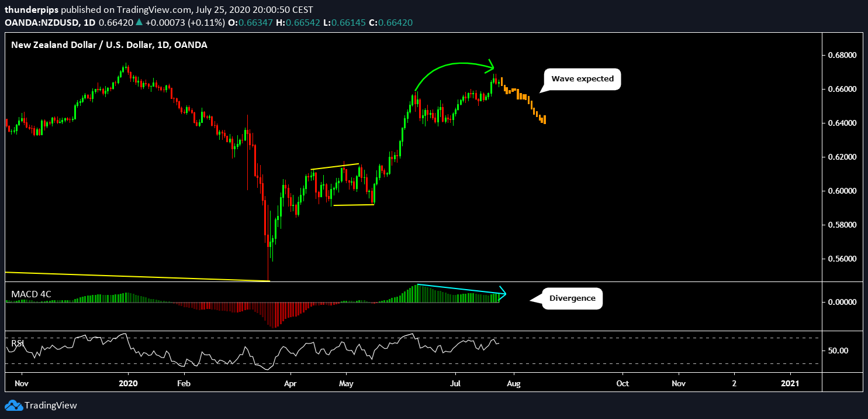Viewport: 868px width, 419px height.
Task: Click the TradingView cloud logo icon
Action: click(x=13, y=406)
